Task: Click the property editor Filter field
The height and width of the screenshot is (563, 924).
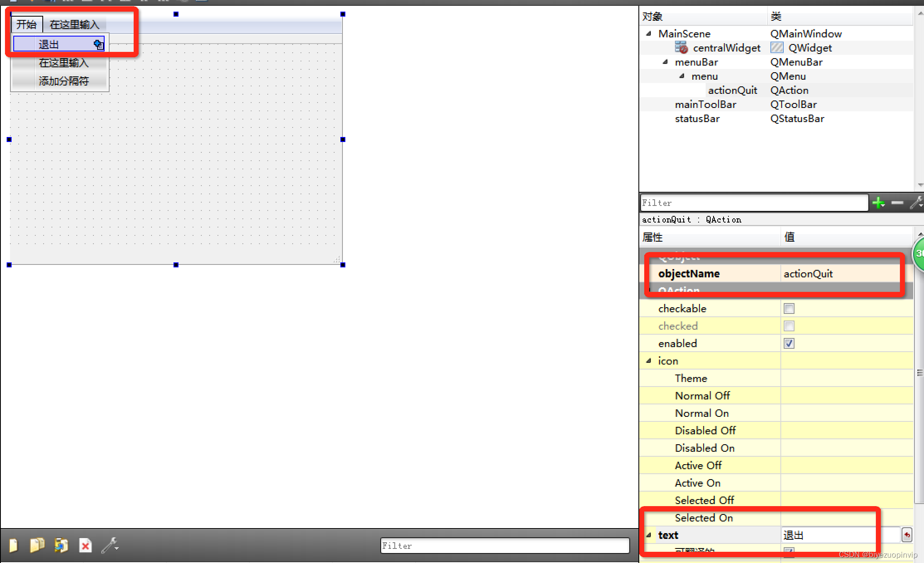Action: (x=754, y=203)
